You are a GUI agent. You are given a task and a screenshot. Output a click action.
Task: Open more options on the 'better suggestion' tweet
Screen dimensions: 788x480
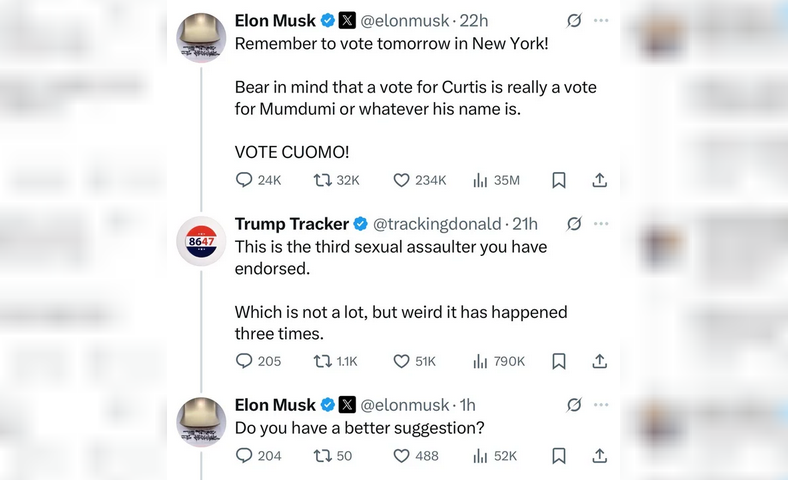coord(600,405)
